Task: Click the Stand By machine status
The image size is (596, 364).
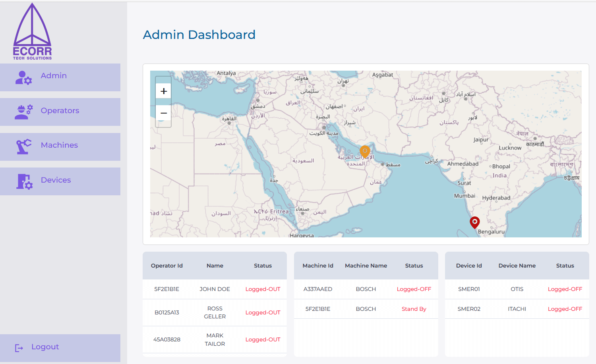Action: tap(414, 309)
